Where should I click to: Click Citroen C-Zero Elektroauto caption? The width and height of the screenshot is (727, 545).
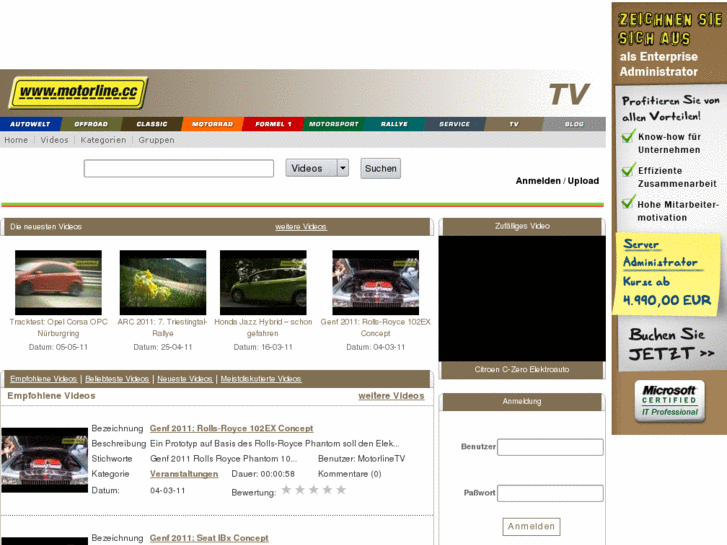click(522, 370)
